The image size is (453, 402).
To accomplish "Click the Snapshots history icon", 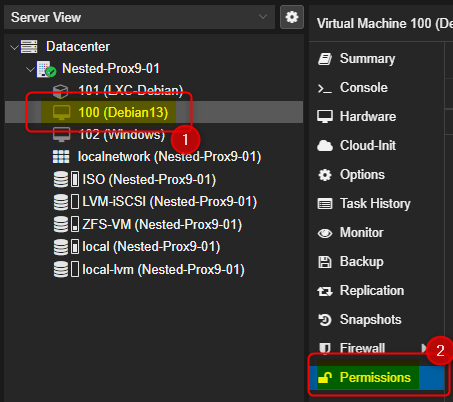I will pyautogui.click(x=325, y=320).
